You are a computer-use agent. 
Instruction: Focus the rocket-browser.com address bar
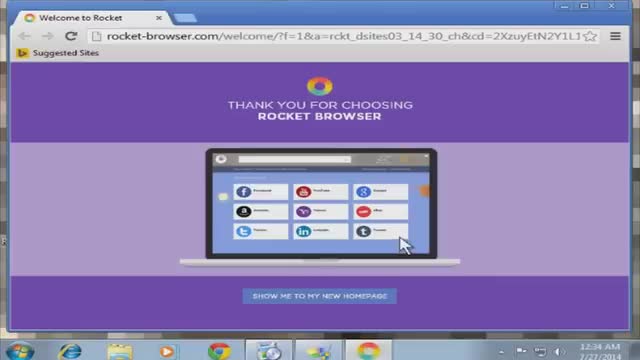tap(343, 36)
